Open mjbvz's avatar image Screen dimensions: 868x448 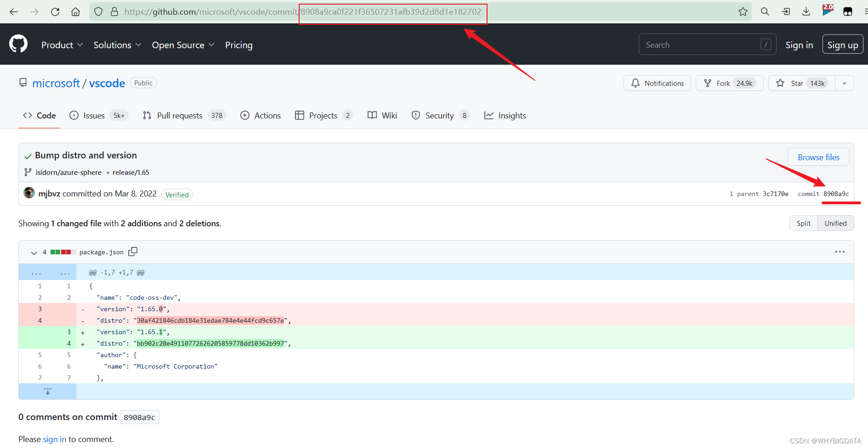tap(29, 193)
